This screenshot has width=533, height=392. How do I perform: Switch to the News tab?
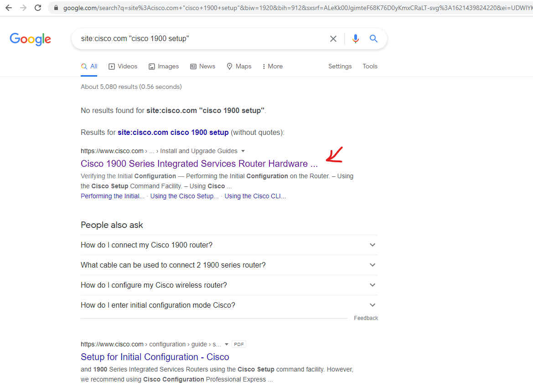coord(202,67)
